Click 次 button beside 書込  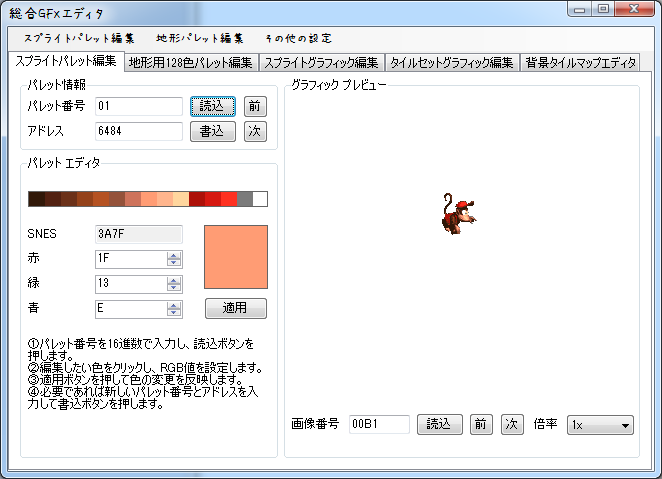[x=255, y=131]
